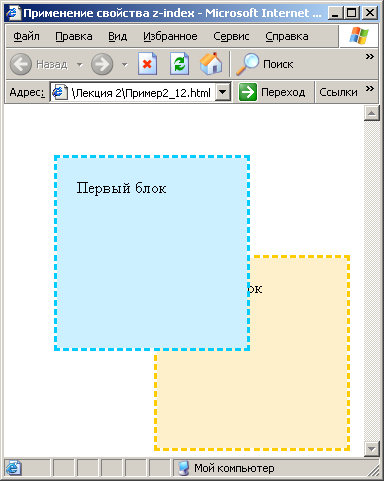Open the Избранное menu
This screenshot has width=384, height=481.
pyautogui.click(x=170, y=36)
